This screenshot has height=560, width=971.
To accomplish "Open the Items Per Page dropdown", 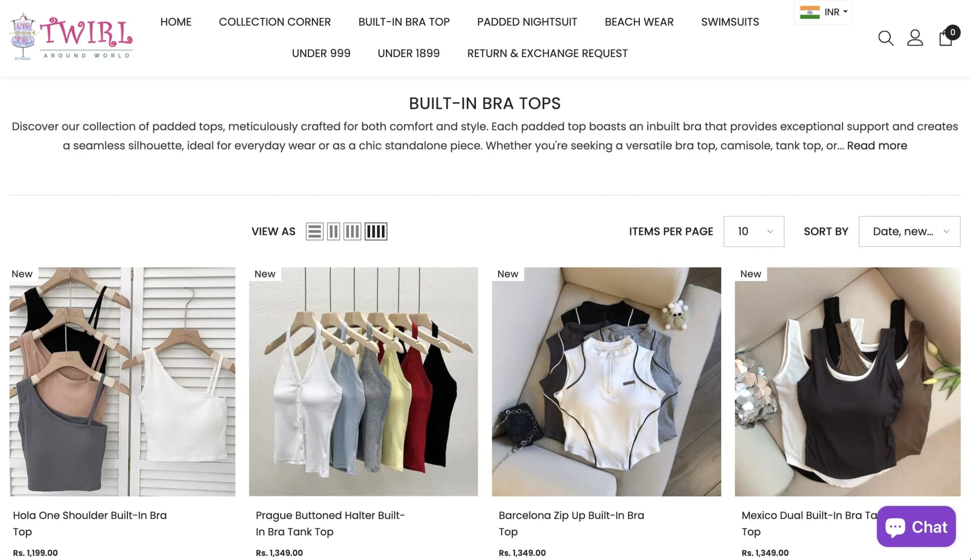I will tap(754, 231).
